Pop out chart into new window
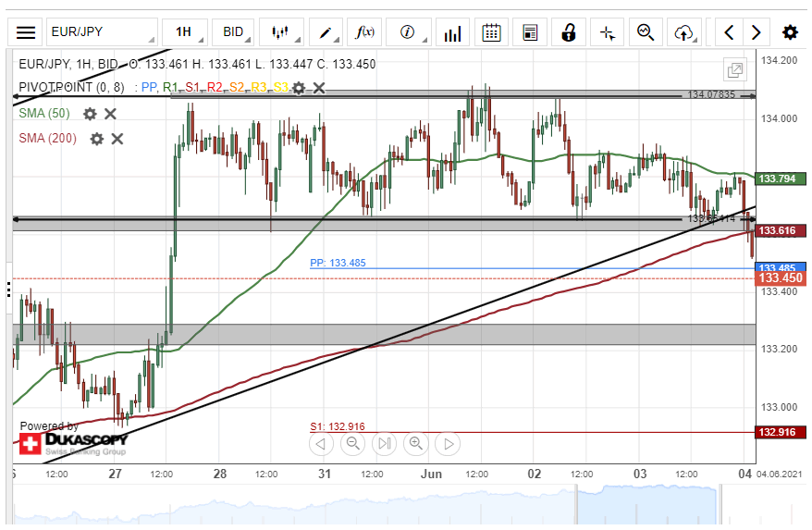Image resolution: width=812 pixels, height=530 pixels. (x=735, y=70)
